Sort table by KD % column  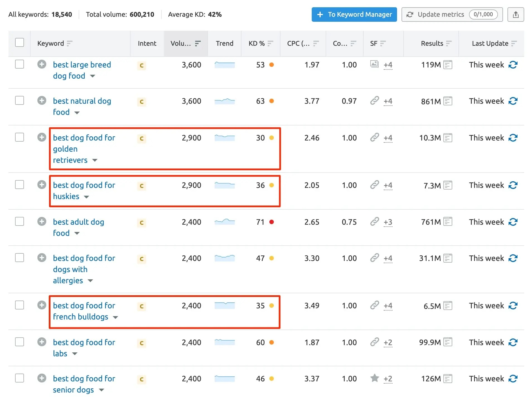[270, 43]
